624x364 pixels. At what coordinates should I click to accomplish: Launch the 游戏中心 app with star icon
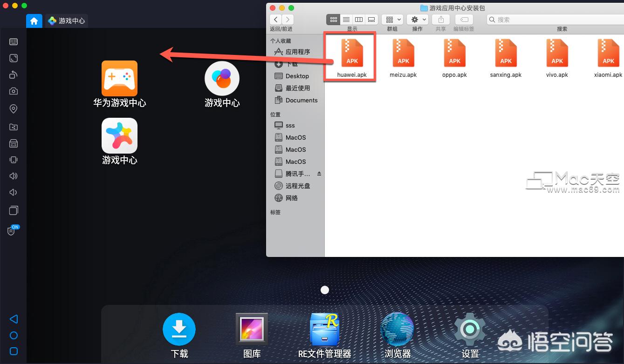point(120,141)
